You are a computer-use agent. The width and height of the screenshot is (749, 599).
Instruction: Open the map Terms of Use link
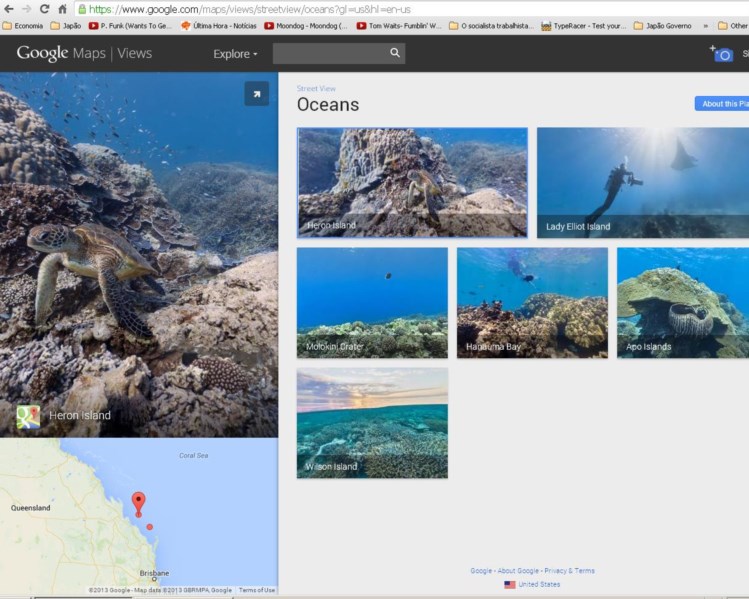(257, 590)
